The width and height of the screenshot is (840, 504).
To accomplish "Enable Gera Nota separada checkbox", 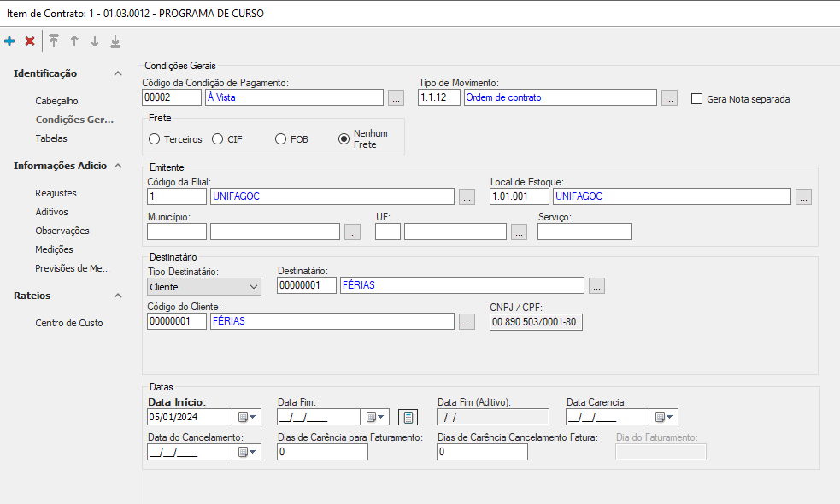I will [696, 98].
